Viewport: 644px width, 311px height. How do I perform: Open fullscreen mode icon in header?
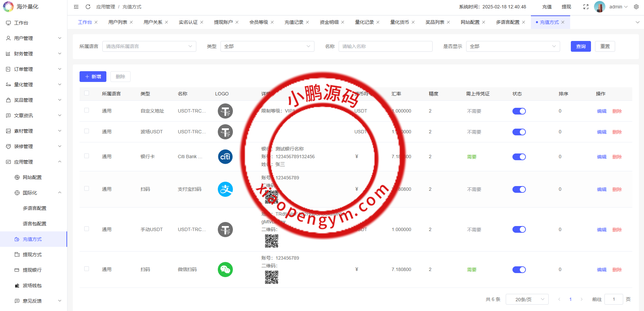coord(586,6)
